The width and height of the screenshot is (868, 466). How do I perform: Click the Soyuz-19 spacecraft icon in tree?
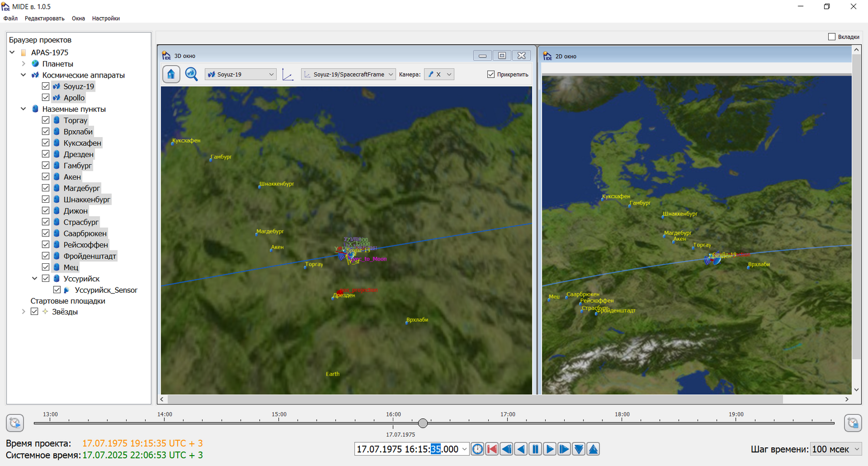(57, 86)
